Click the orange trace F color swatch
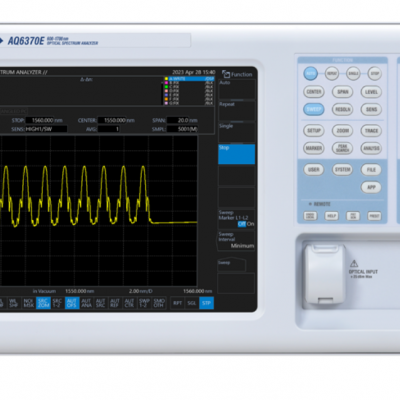400x400 pixels. [x=166, y=99]
